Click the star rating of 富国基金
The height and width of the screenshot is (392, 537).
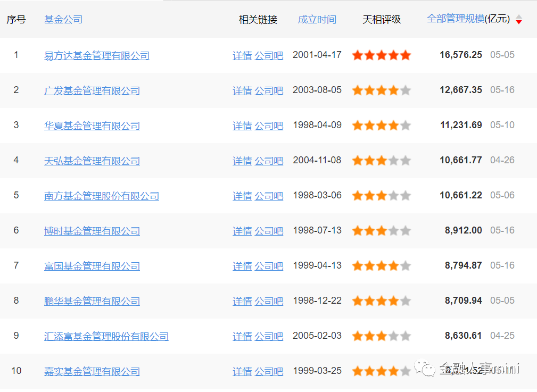[x=382, y=265]
